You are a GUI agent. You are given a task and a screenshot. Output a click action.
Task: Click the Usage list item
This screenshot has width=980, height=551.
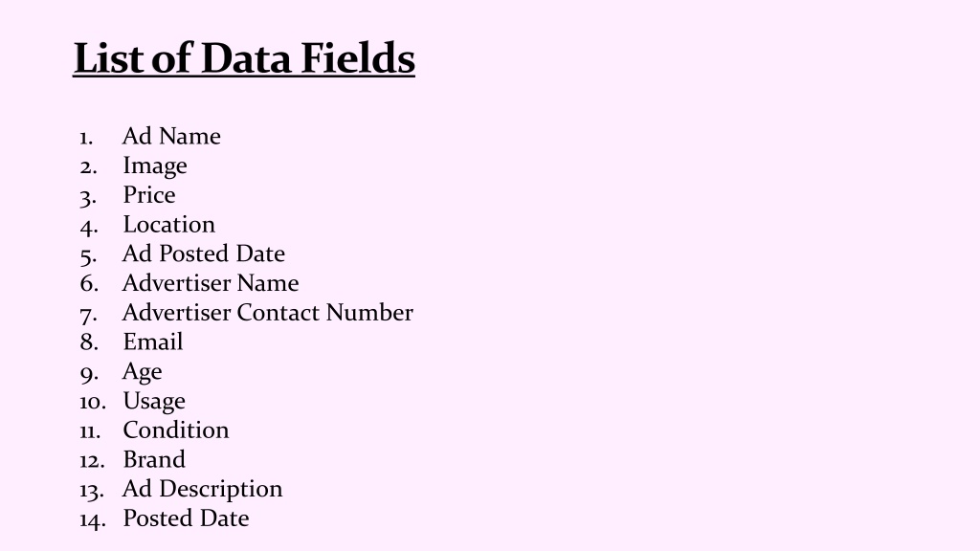click(x=154, y=401)
